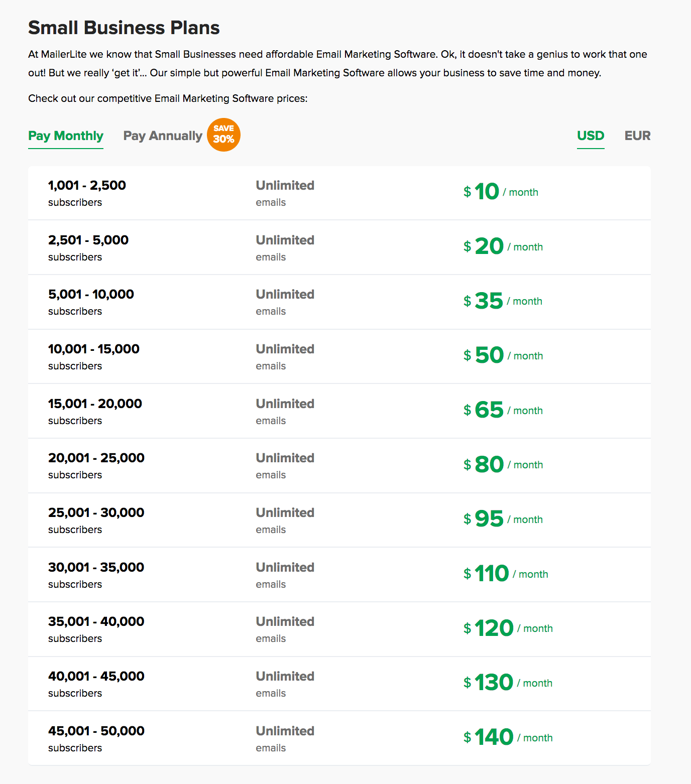Screen dimensions: 691x784
Task: Switch currency to EUR
Action: (x=637, y=136)
